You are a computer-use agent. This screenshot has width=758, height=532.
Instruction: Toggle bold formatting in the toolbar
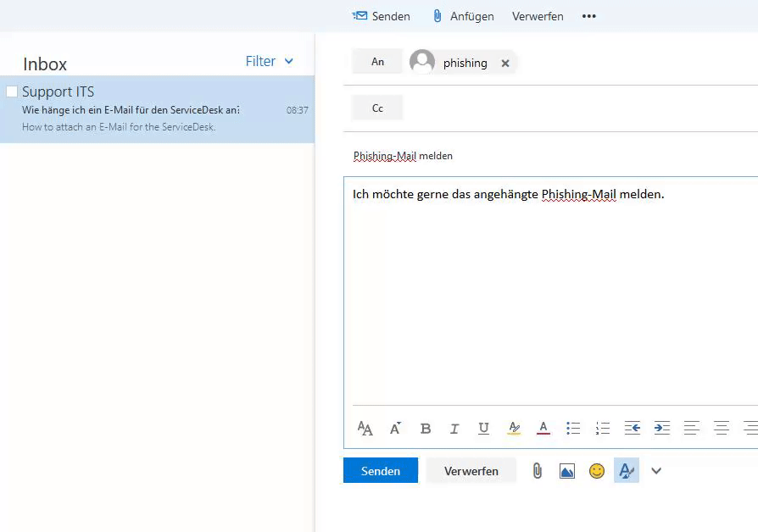click(426, 429)
